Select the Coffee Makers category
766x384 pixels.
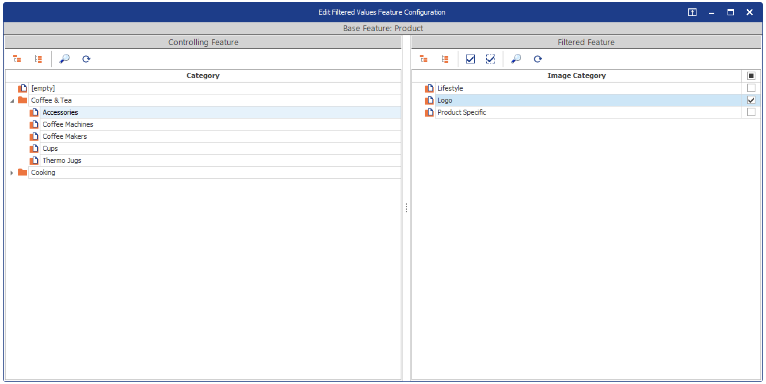(x=221, y=136)
